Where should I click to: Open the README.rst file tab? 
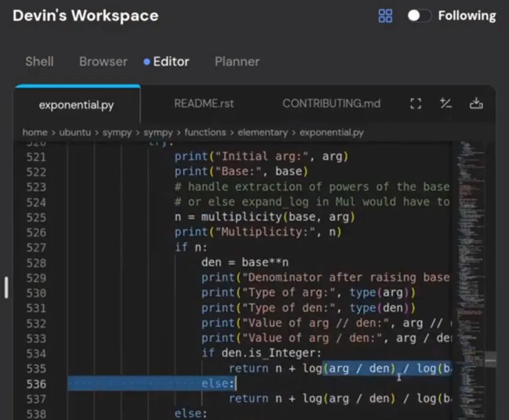pos(204,104)
